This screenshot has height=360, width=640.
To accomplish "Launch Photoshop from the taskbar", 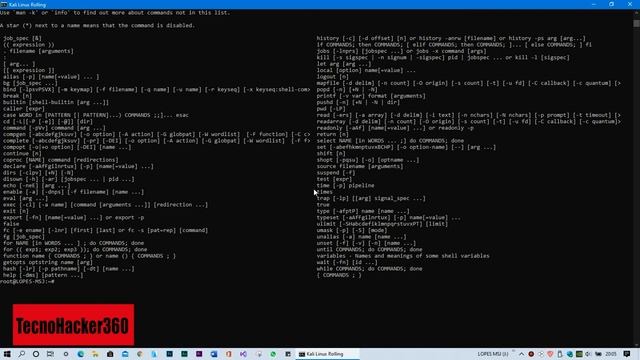I will [x=169, y=354].
